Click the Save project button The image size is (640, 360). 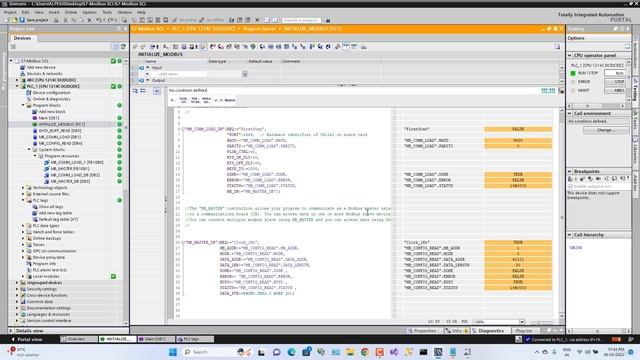pos(34,20)
